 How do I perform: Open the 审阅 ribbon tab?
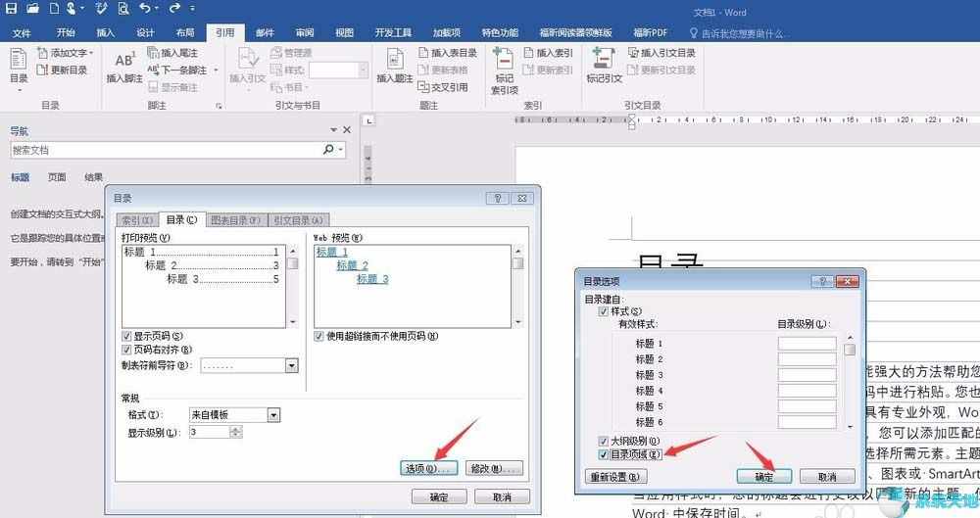click(305, 32)
